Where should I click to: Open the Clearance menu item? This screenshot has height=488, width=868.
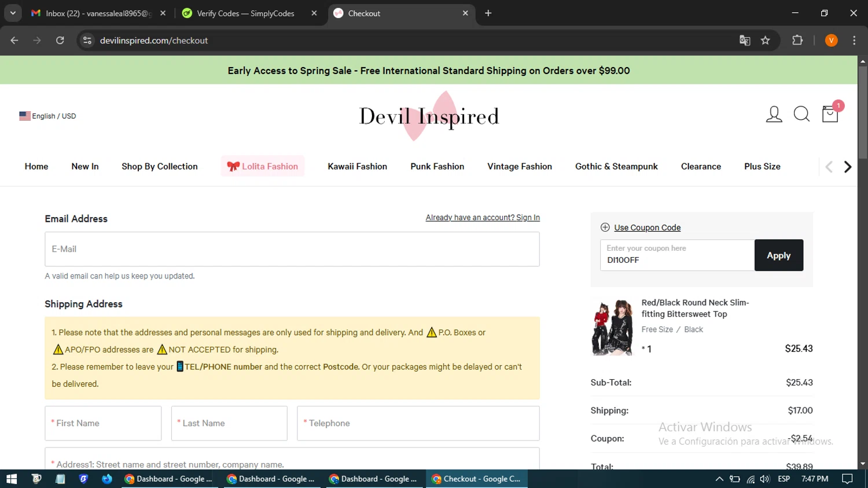click(701, 167)
